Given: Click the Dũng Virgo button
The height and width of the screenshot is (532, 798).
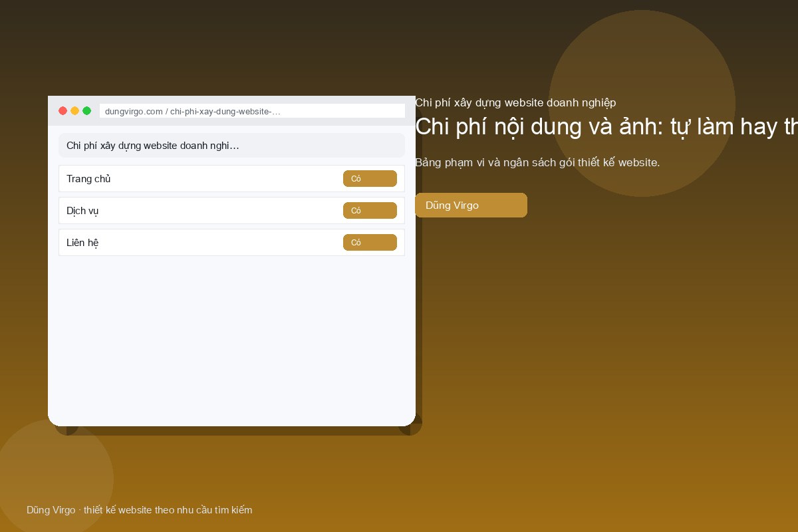Looking at the screenshot, I should (x=471, y=205).
